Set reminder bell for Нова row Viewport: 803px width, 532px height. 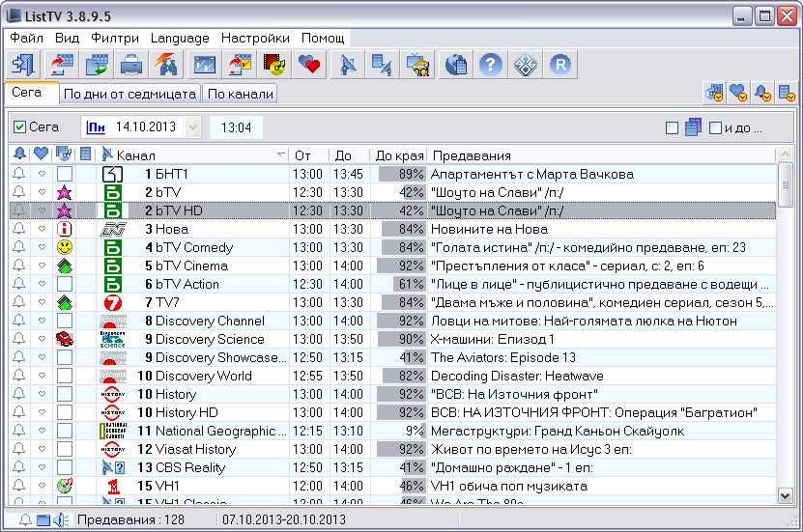[19, 229]
